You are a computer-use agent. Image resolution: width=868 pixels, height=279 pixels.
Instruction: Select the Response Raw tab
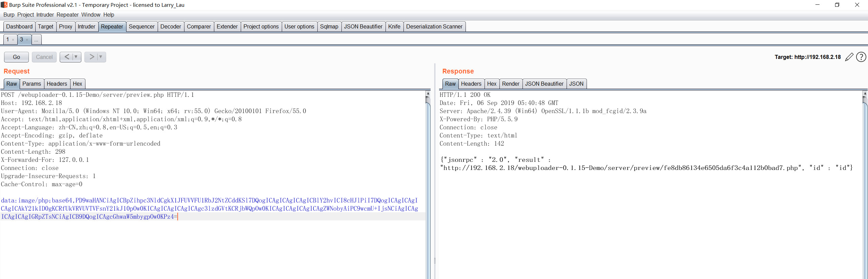[x=450, y=84]
